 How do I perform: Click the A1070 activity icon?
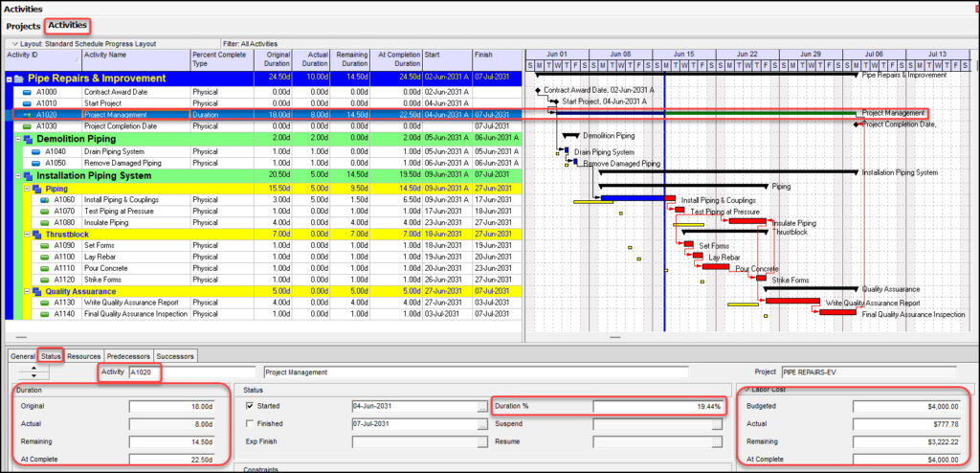(44, 212)
